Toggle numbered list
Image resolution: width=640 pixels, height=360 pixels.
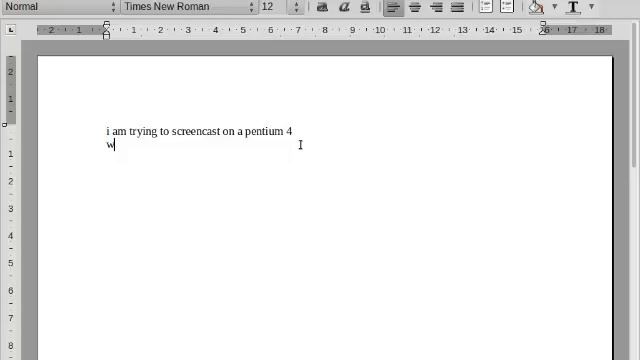[485, 6]
